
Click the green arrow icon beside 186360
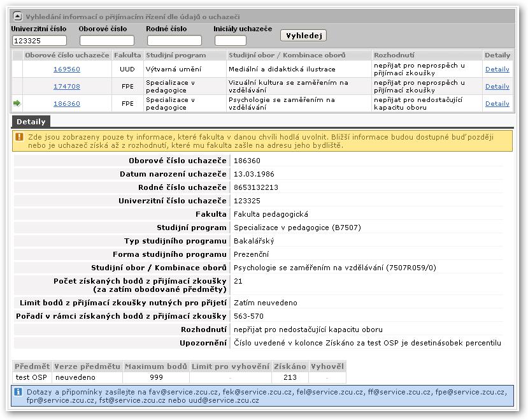point(17,103)
